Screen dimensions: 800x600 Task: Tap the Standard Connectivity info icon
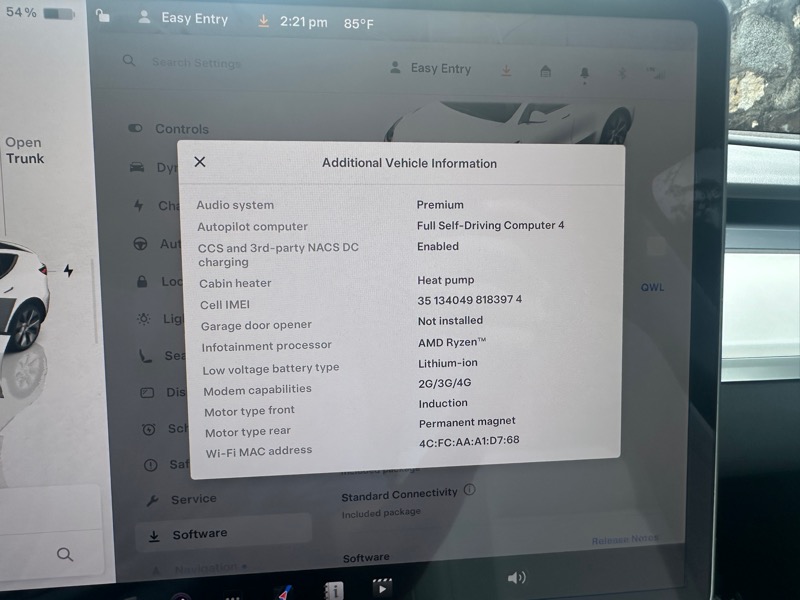coord(470,490)
